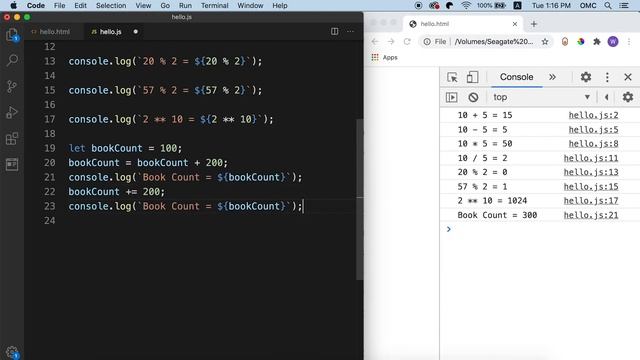
Task: Click the 'Book Count = 300' console message
Action: tap(497, 215)
